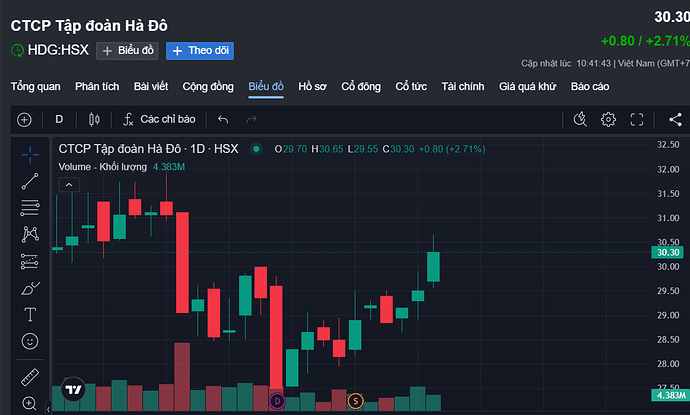This screenshot has height=415, width=690.
Task: Select the trend line drawing tool
Action: [31, 181]
